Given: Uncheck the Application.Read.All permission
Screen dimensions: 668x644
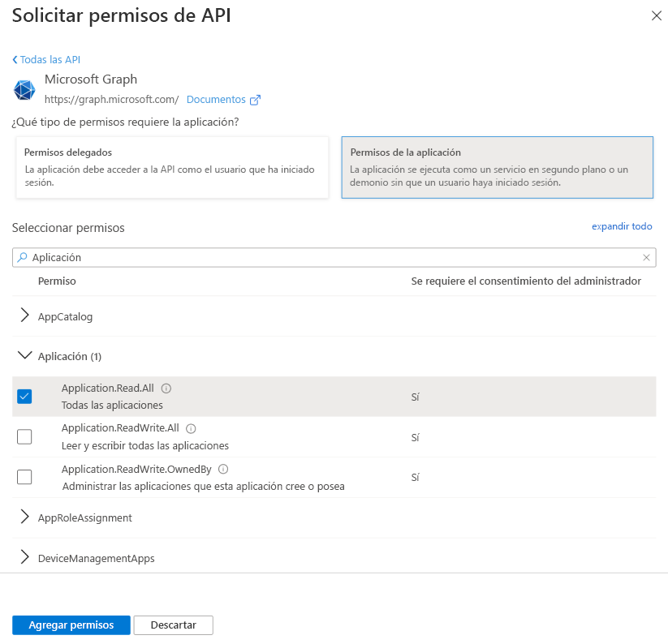Looking at the screenshot, I should tap(24, 397).
